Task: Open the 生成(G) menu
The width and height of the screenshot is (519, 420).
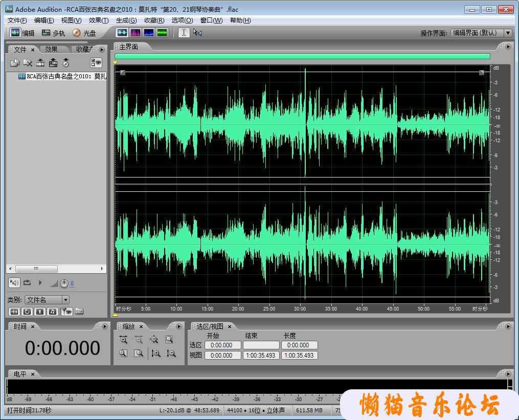Action: click(126, 20)
